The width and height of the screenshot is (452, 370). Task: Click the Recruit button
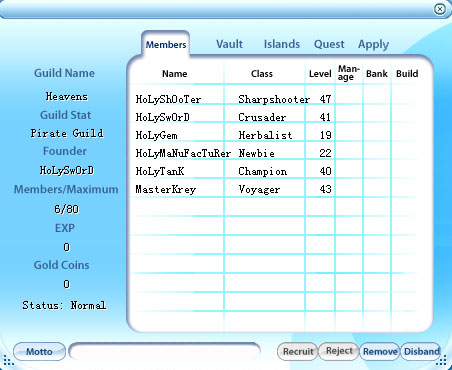coord(298,351)
